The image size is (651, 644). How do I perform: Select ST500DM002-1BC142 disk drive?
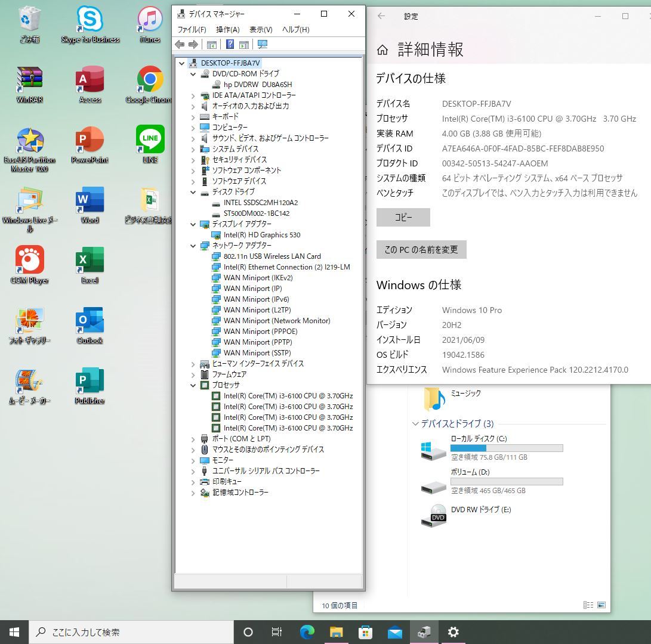tap(256, 213)
